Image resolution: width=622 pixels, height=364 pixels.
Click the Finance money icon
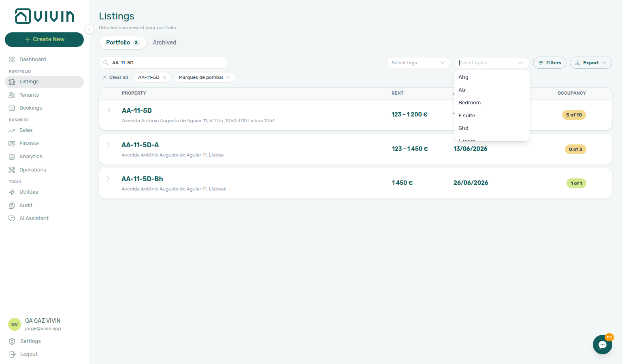pos(12,144)
